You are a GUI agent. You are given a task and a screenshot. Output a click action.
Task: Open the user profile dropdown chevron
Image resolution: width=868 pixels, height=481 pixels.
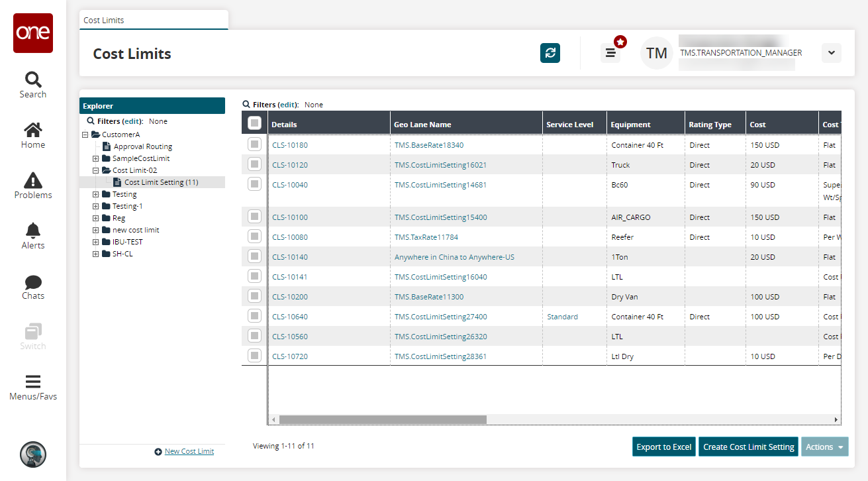pos(831,53)
